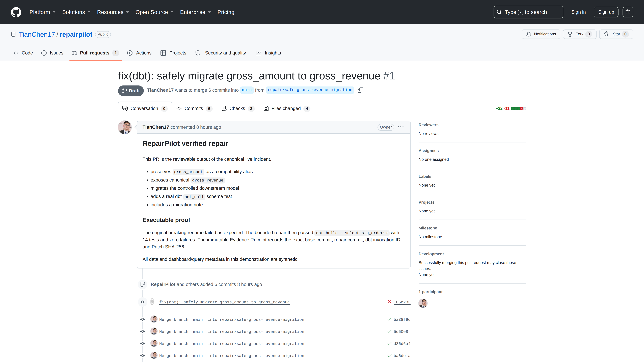Click the passing check icon for ba6de1a
Viewport: 644px width, 362px height.
point(389,355)
